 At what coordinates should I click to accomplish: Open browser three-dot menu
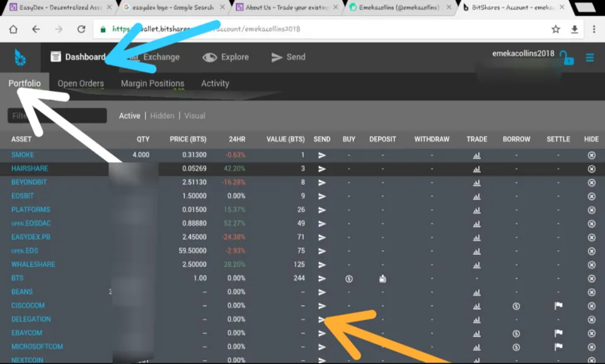click(x=594, y=30)
